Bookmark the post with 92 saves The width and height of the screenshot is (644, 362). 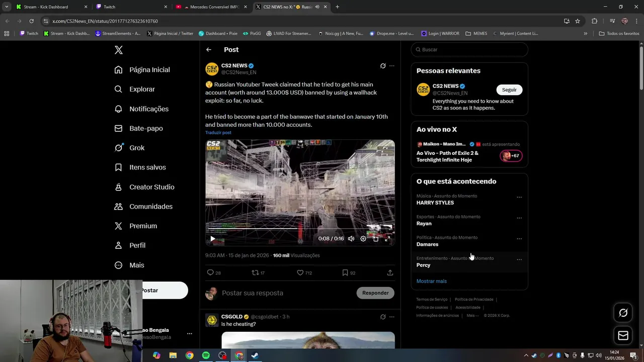[x=349, y=273]
